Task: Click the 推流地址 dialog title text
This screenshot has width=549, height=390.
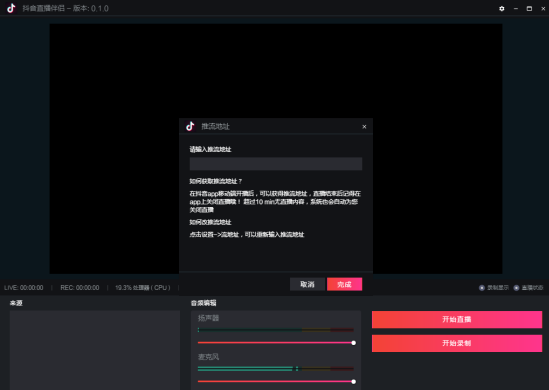Action: pos(215,127)
